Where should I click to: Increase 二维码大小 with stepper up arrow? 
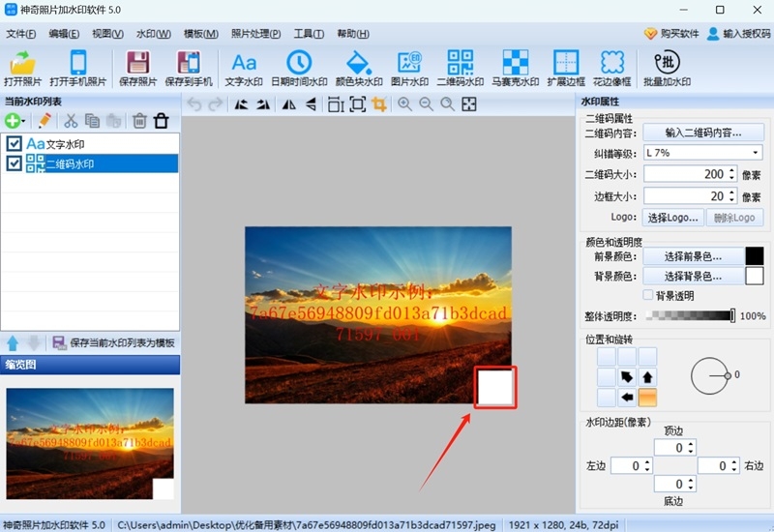(x=732, y=170)
